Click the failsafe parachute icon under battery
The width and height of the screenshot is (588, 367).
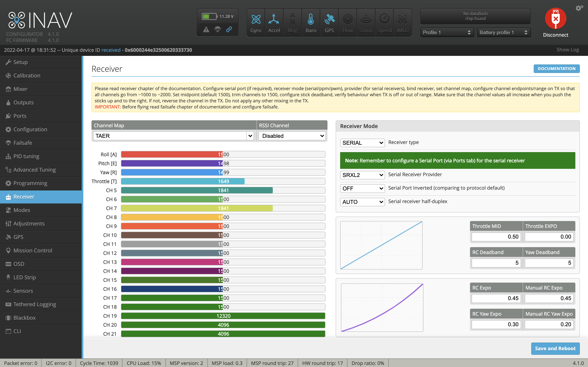[x=217, y=30]
